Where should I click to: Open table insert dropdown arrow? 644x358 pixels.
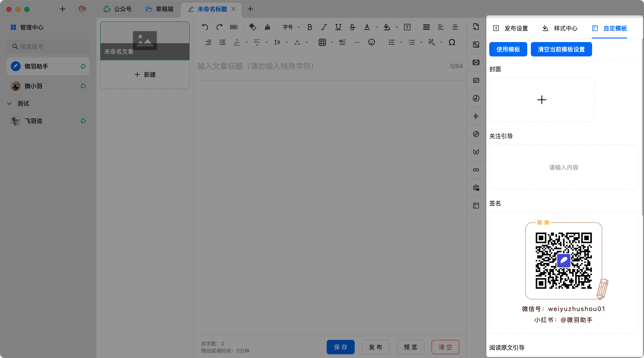332,42
